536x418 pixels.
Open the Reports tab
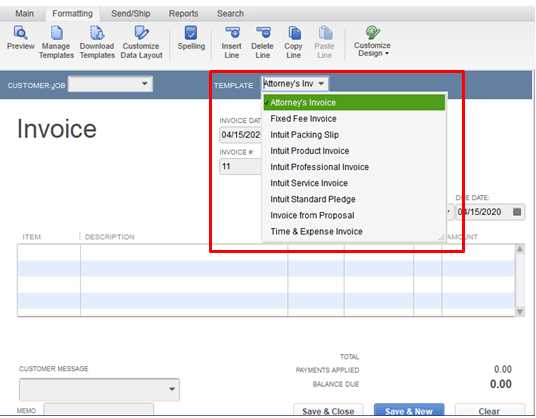(x=184, y=13)
